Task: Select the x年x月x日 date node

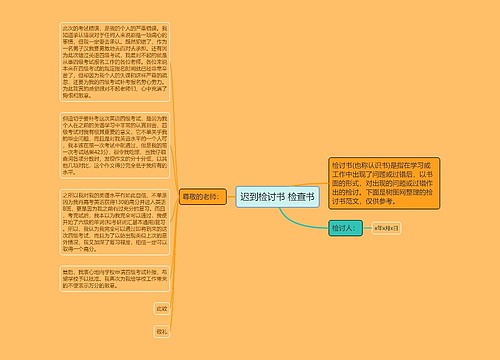Action: tap(386, 228)
